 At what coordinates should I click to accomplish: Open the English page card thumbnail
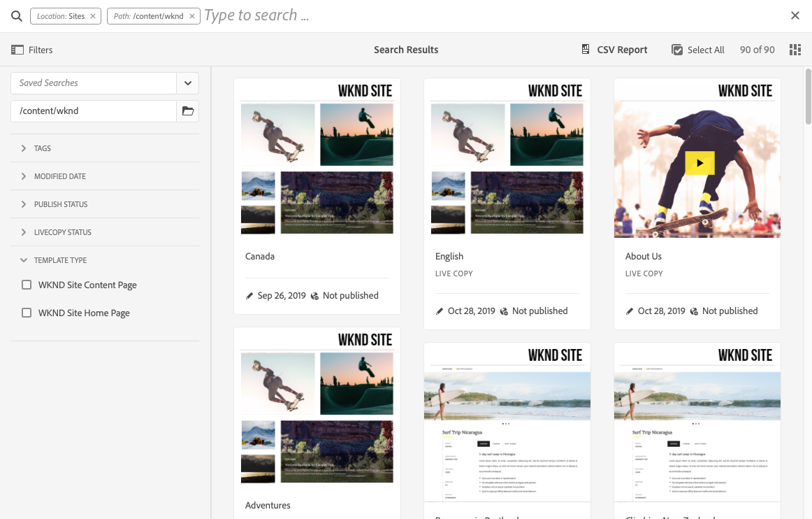tap(507, 158)
